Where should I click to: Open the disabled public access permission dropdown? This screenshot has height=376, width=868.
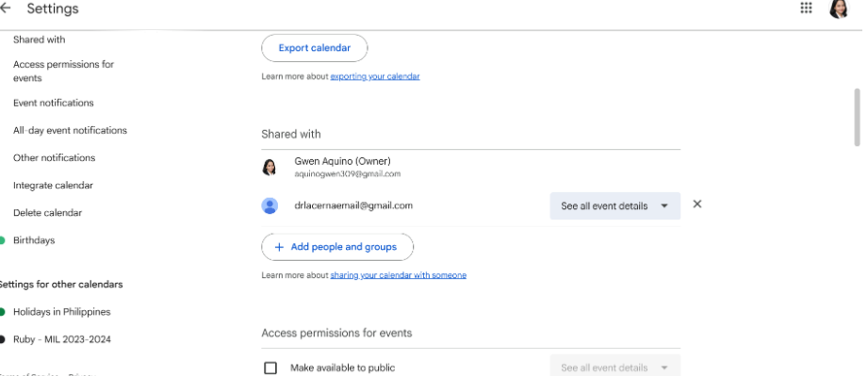point(615,366)
